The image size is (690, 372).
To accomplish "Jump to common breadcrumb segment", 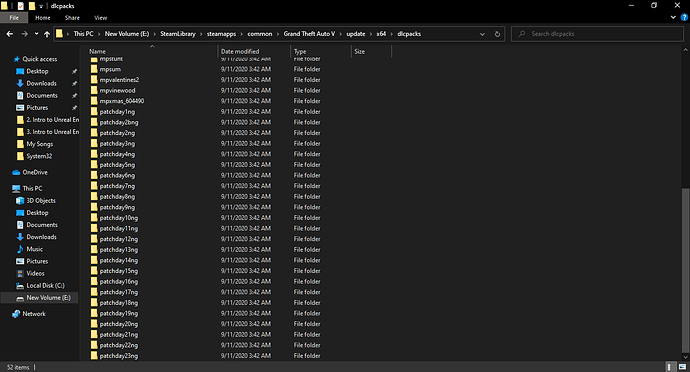I will [x=260, y=34].
